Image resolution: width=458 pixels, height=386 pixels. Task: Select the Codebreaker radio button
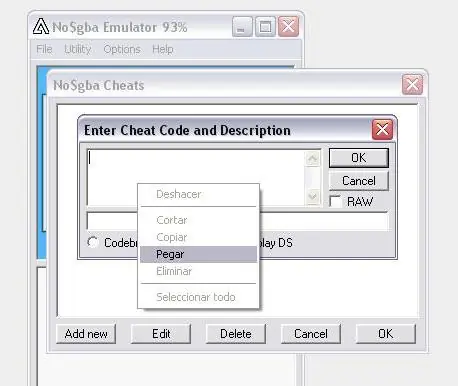[x=93, y=242]
